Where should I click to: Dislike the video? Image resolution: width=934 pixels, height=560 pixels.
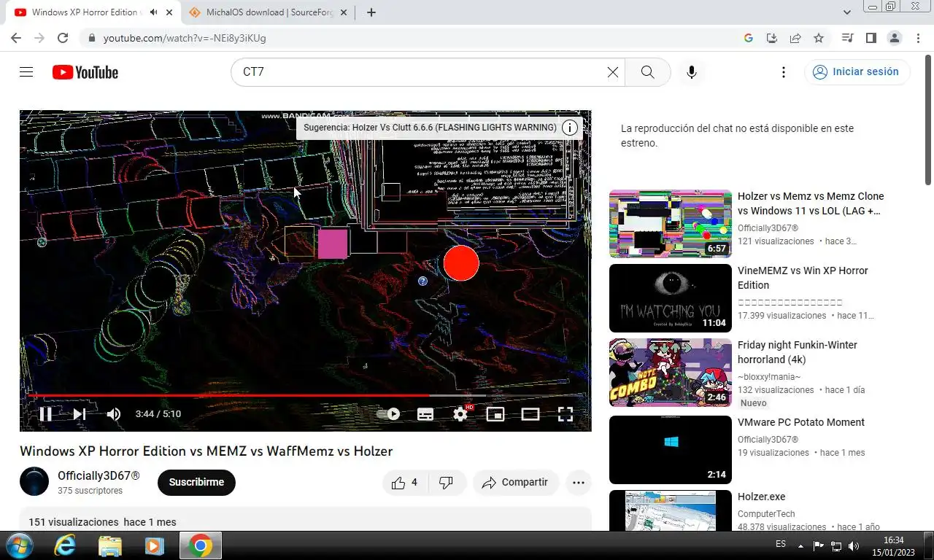pos(446,483)
